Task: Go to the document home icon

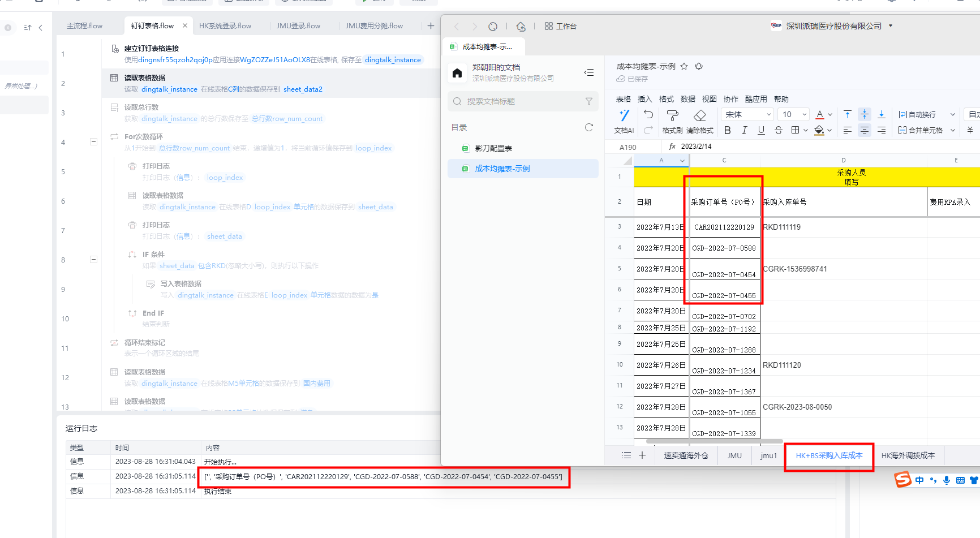Action: (x=457, y=72)
